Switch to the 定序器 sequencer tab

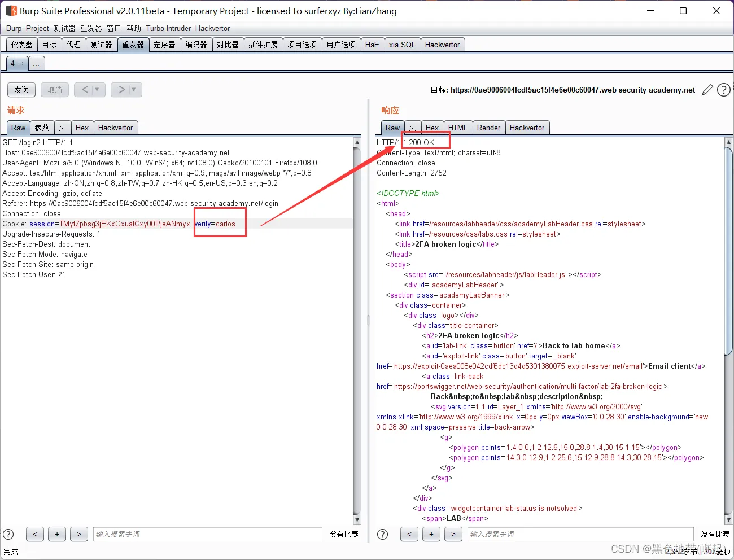pos(165,45)
